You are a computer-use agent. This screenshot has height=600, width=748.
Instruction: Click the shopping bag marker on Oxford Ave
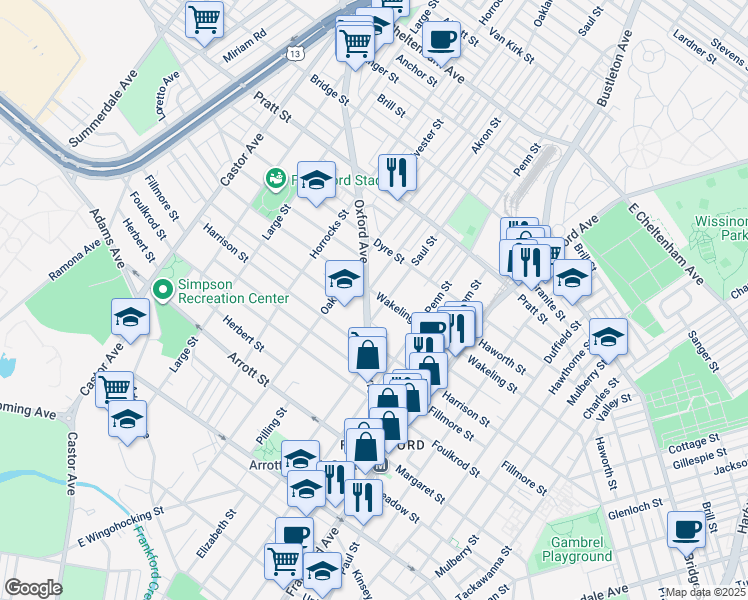point(367,353)
